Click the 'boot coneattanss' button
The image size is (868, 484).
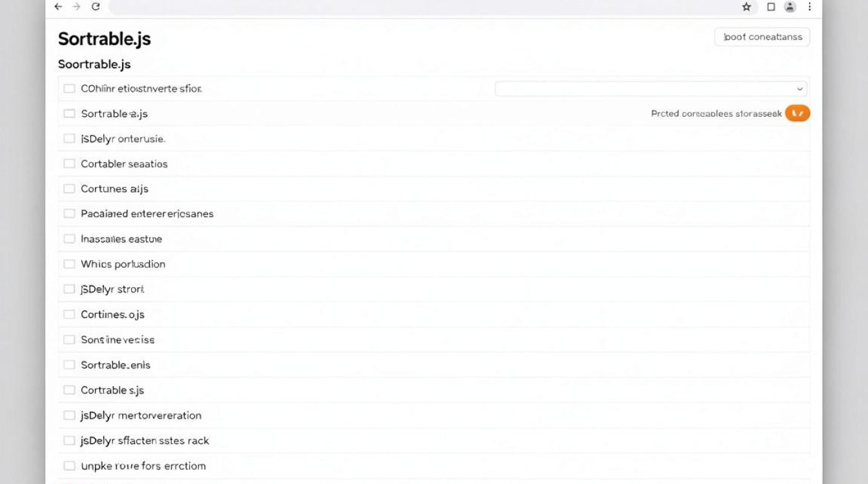(x=762, y=37)
